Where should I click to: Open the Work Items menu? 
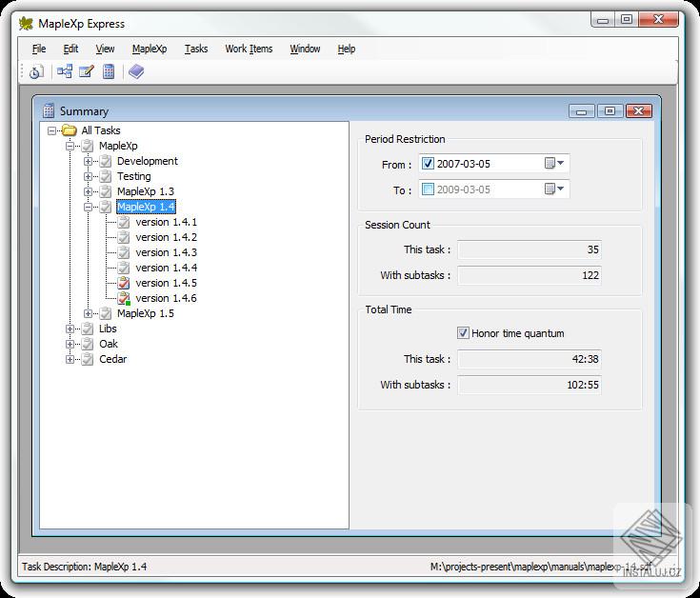click(249, 49)
